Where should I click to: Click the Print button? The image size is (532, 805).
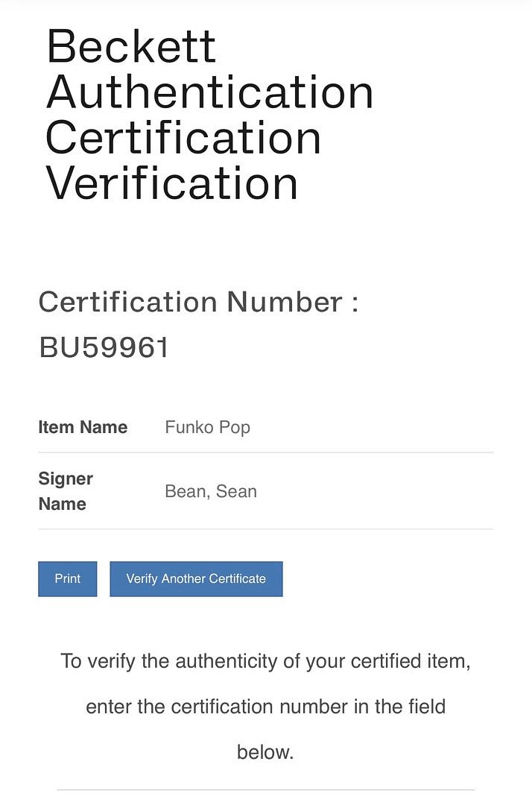pyautogui.click(x=67, y=579)
